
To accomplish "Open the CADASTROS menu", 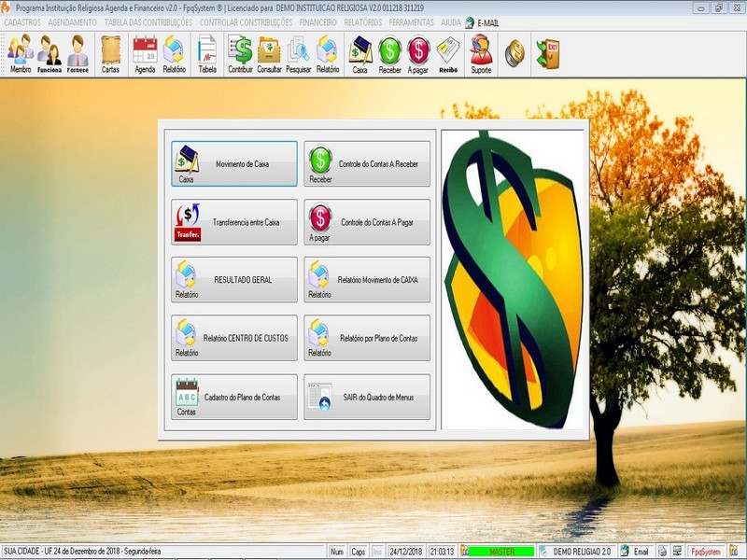I will 22,22.
